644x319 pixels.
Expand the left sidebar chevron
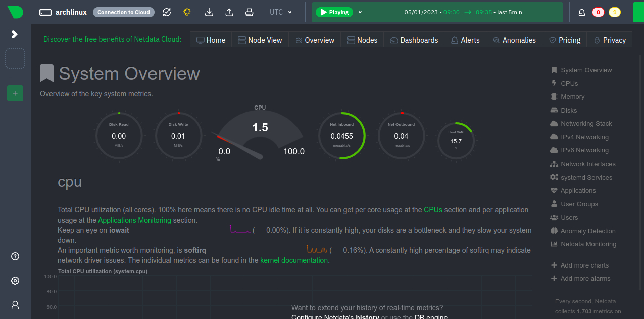point(15,34)
